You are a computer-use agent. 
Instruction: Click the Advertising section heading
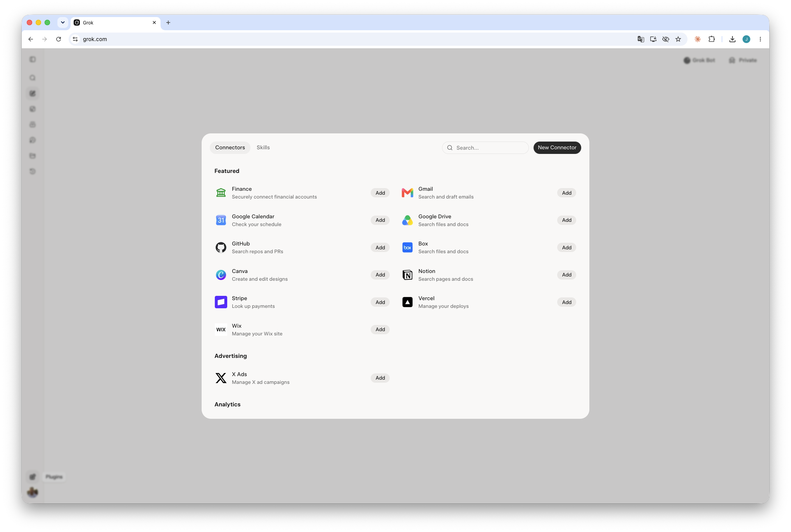(231, 356)
